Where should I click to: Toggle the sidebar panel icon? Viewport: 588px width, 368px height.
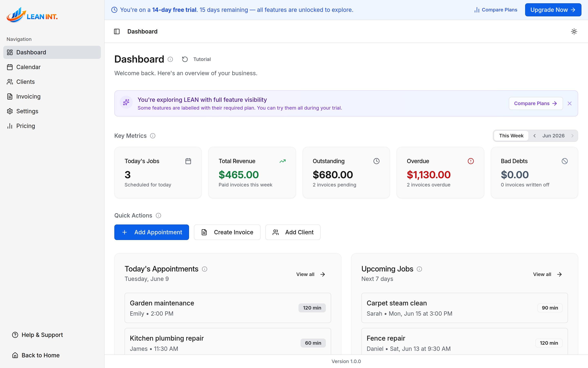(117, 31)
